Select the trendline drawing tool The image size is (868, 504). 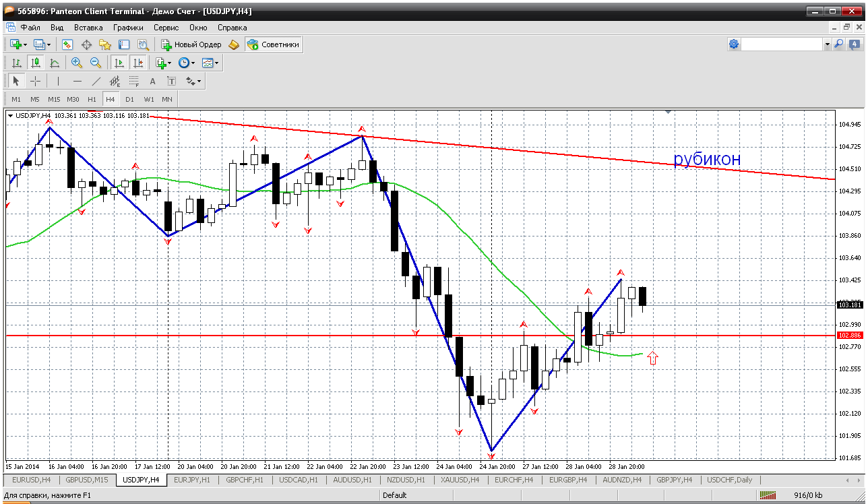pyautogui.click(x=96, y=81)
